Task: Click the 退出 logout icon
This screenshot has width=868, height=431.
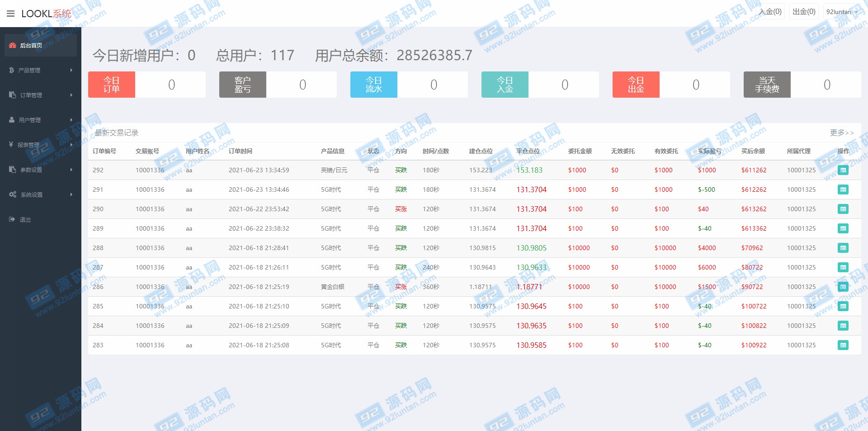Action: [12, 219]
